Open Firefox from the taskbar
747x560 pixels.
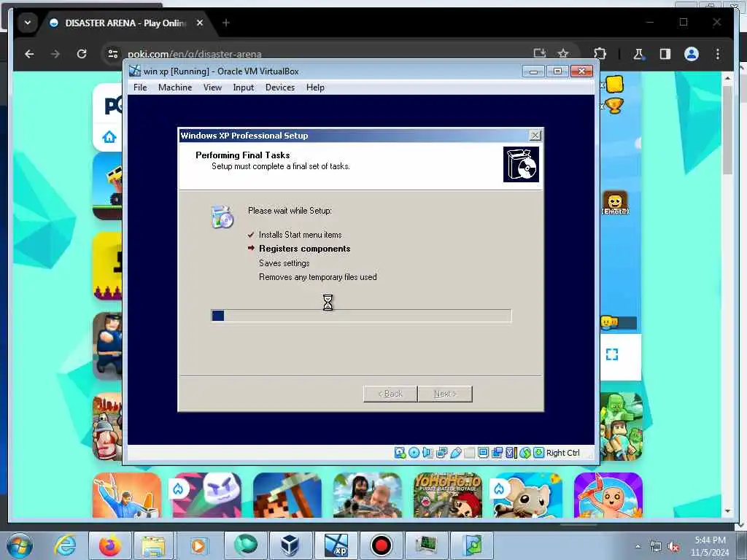click(x=110, y=545)
